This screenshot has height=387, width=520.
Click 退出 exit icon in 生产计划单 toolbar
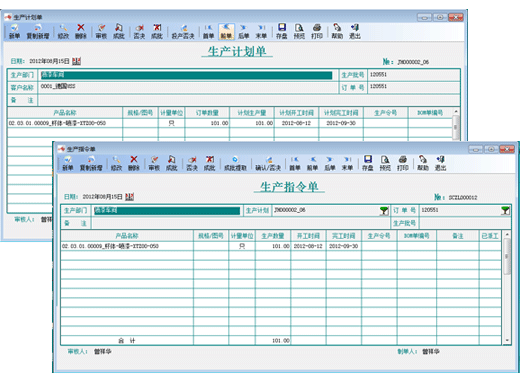click(x=355, y=32)
